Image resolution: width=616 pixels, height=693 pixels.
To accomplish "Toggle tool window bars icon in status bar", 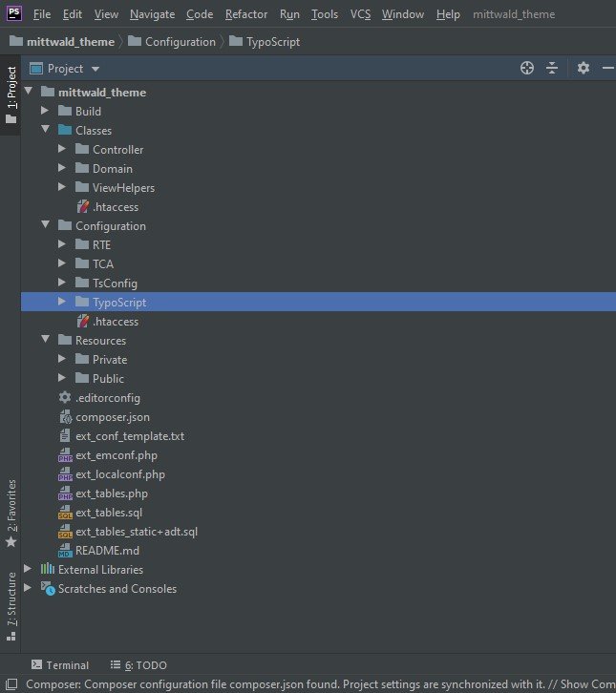I will point(11,684).
